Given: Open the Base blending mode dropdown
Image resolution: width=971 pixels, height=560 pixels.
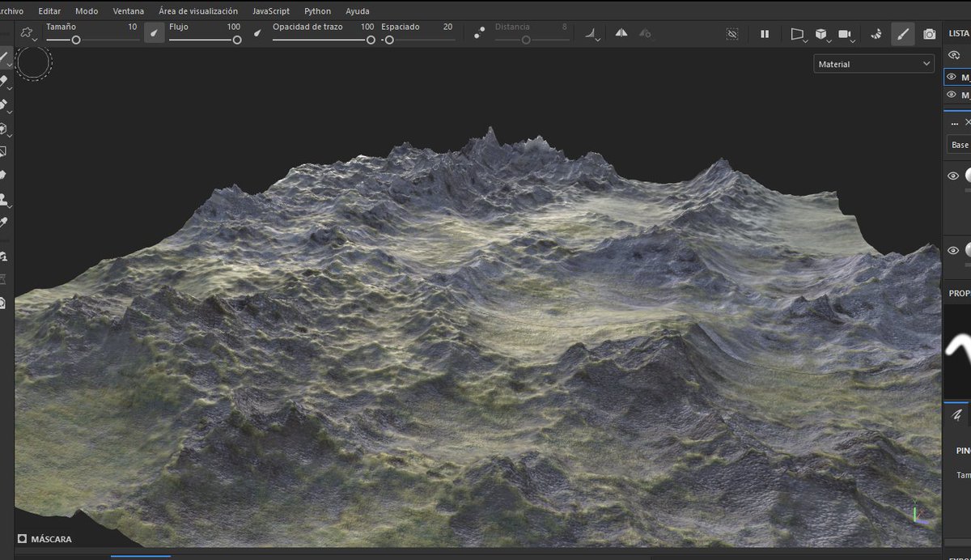Looking at the screenshot, I should (960, 145).
